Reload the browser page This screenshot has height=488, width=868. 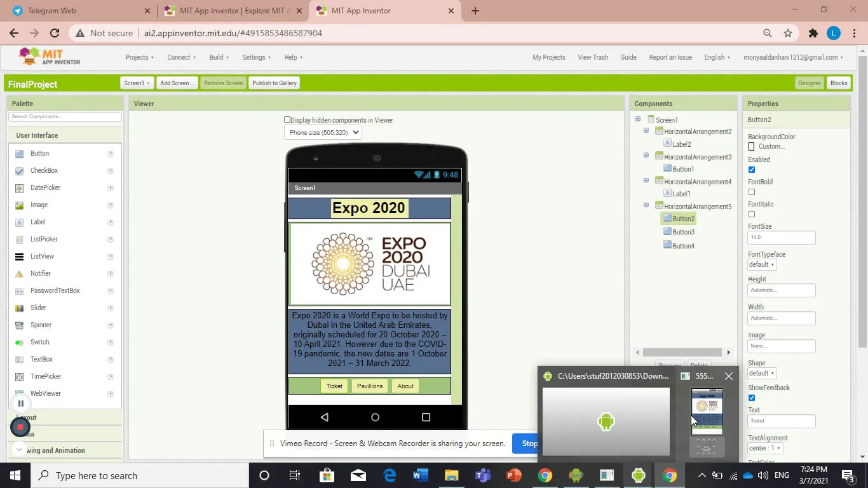[55, 33]
